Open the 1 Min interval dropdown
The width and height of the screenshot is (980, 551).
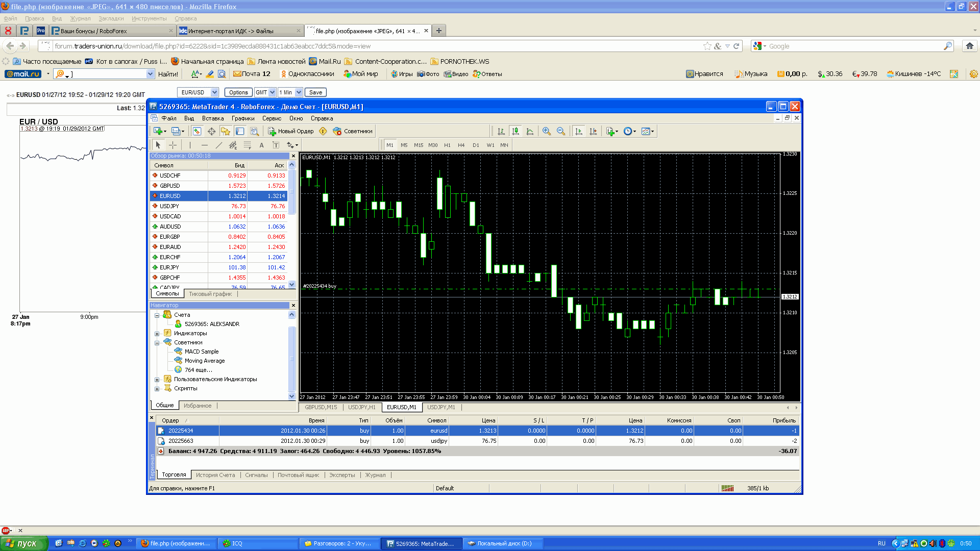(290, 92)
